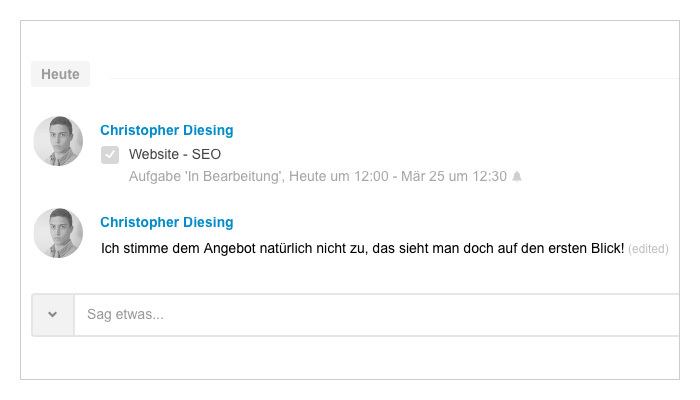Click the "Aufgabe" label under the task

[x=154, y=177]
